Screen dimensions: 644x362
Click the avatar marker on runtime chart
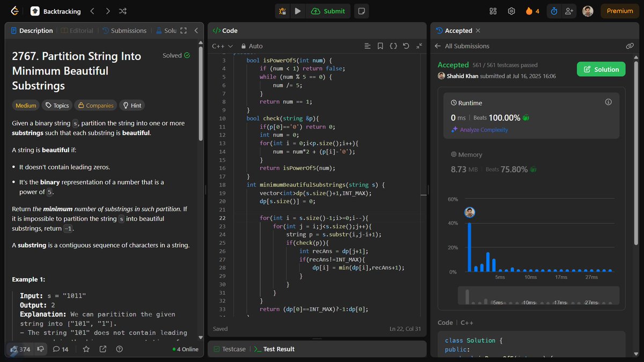[x=470, y=212]
